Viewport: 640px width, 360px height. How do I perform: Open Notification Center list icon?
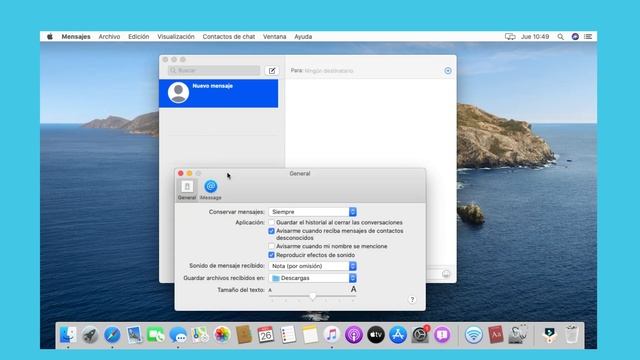(588, 37)
